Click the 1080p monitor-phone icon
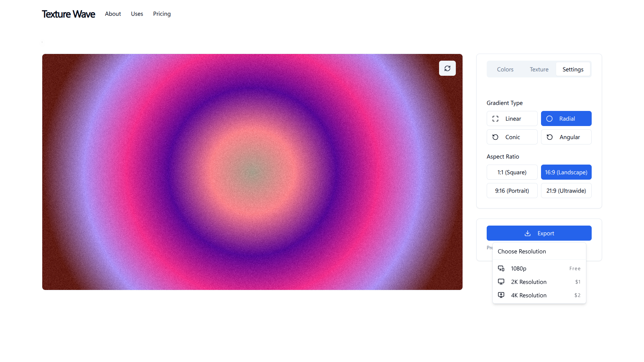Viewport: 644px width, 362px height. (501, 268)
